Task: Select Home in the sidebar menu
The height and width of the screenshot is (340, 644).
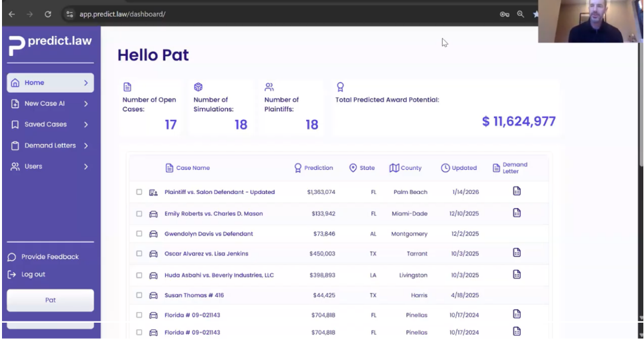Action: coord(35,83)
